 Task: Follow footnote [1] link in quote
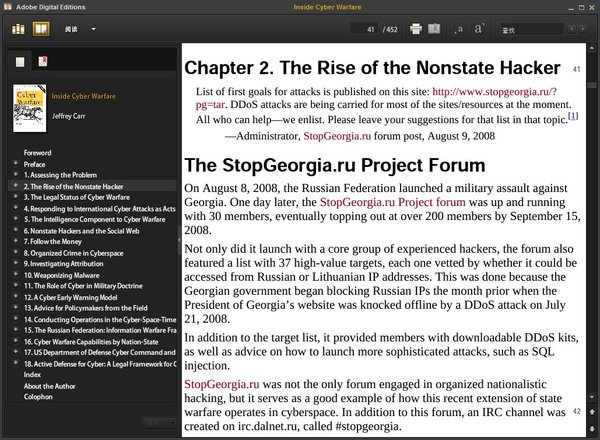pos(572,116)
